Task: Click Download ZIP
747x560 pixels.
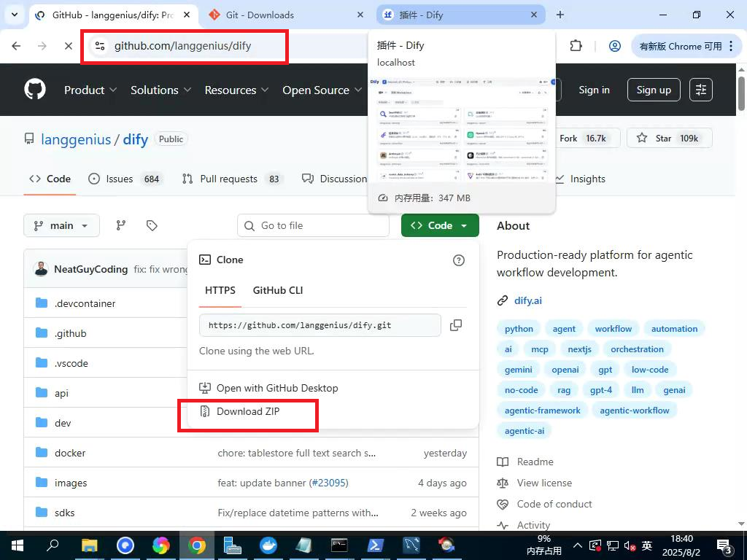Action: coord(248,411)
